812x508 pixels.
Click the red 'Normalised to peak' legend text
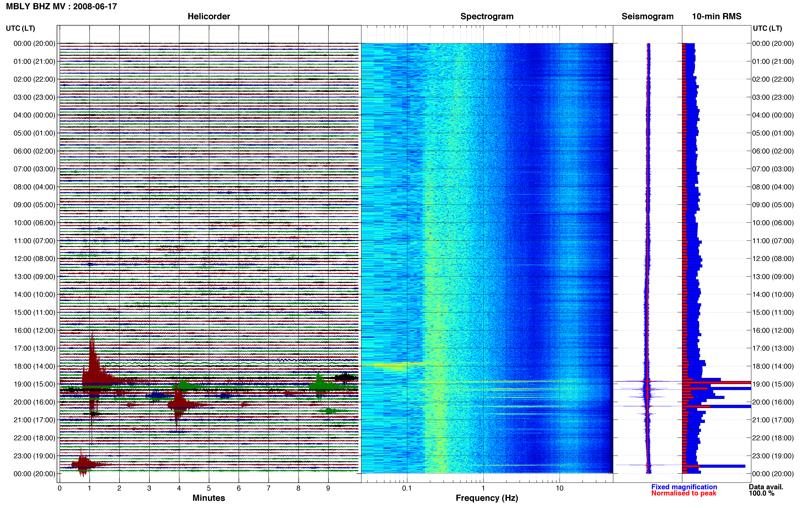pos(684,493)
